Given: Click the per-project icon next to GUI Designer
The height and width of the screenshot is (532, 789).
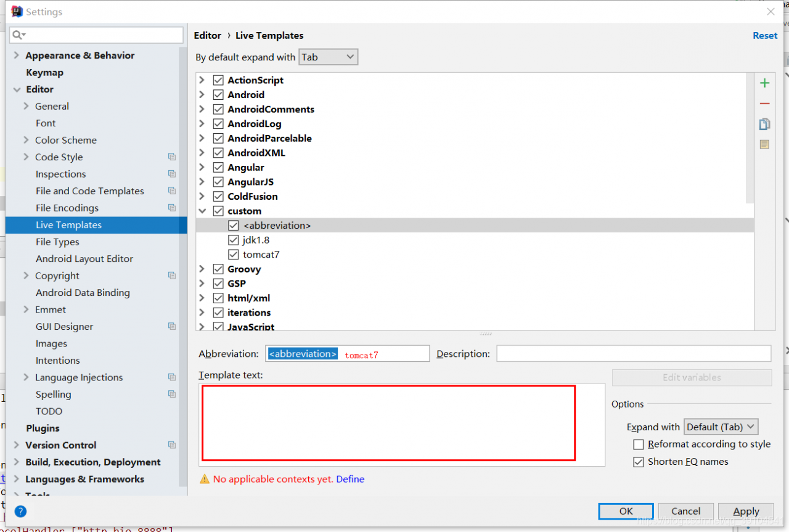Looking at the screenshot, I should pyautogui.click(x=172, y=326).
